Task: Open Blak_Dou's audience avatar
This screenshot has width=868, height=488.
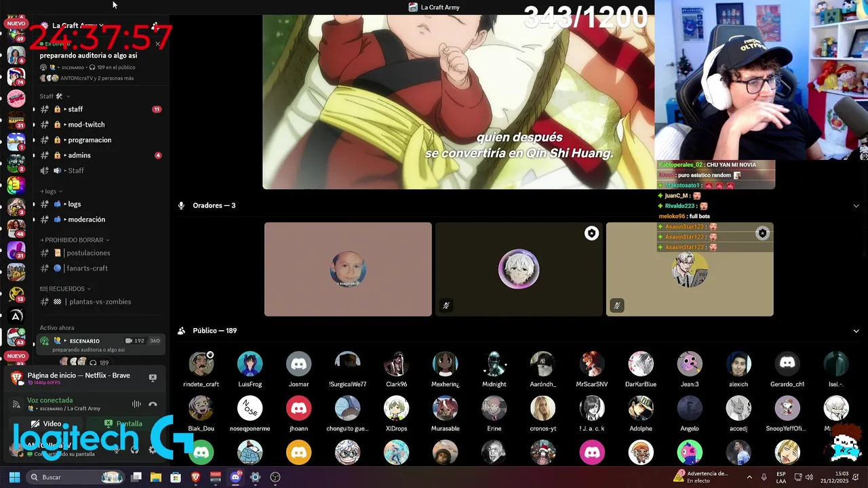Action: pyautogui.click(x=201, y=409)
